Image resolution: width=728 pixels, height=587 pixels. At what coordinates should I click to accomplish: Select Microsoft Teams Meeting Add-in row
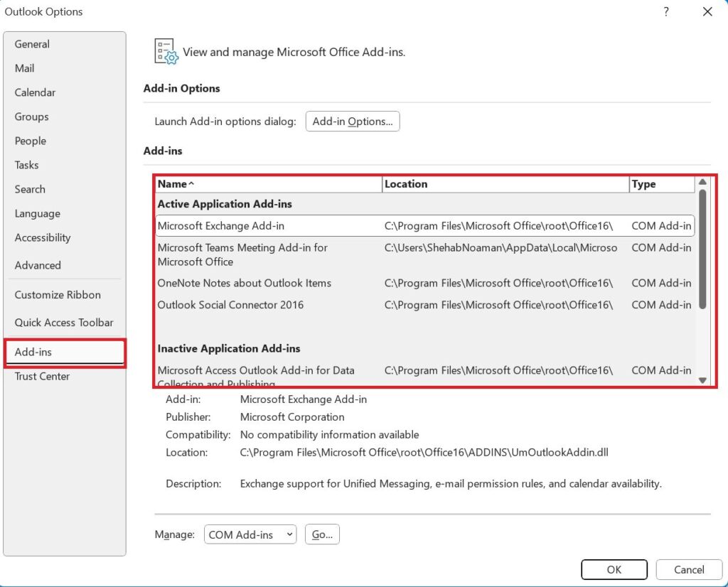coord(242,254)
